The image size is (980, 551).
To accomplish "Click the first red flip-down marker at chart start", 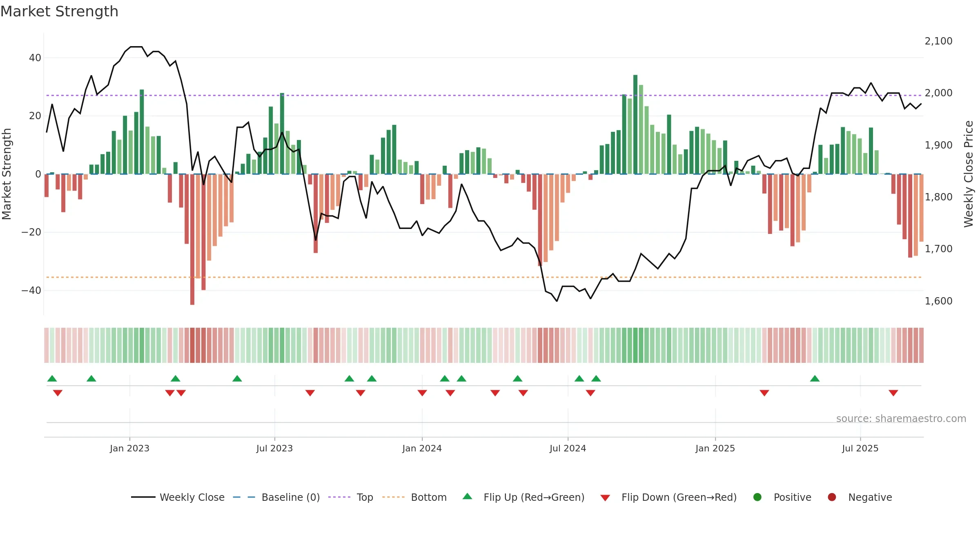I will pyautogui.click(x=58, y=393).
